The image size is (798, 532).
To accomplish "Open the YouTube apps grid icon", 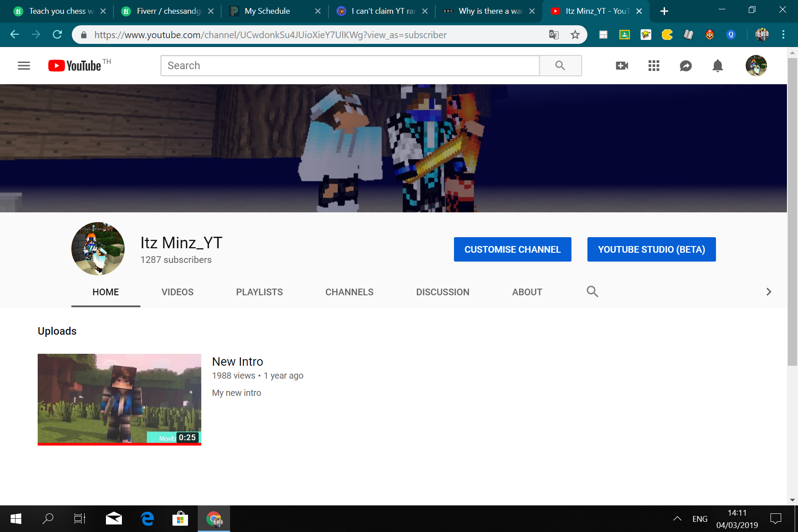I will 654,66.
